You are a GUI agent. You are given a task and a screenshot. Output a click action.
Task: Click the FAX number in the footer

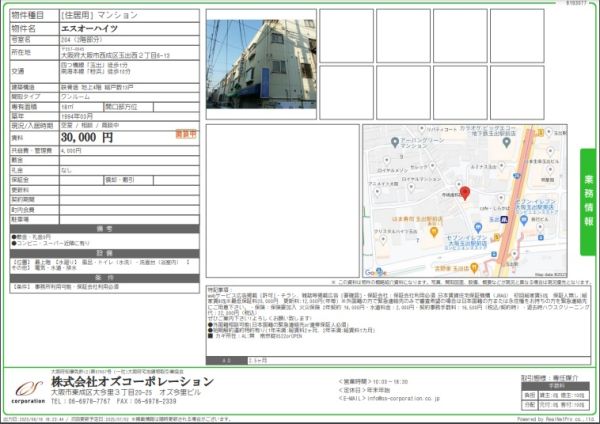click(x=147, y=401)
